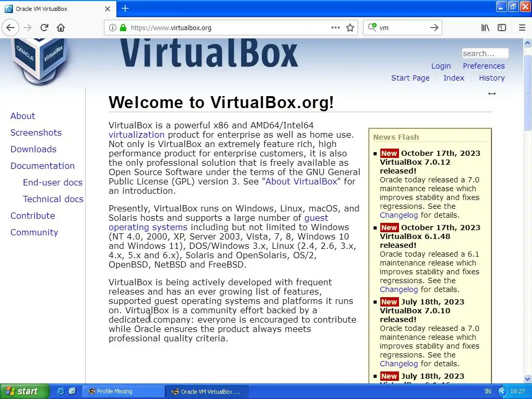Open the History link
The height and width of the screenshot is (399, 532).
coord(491,78)
